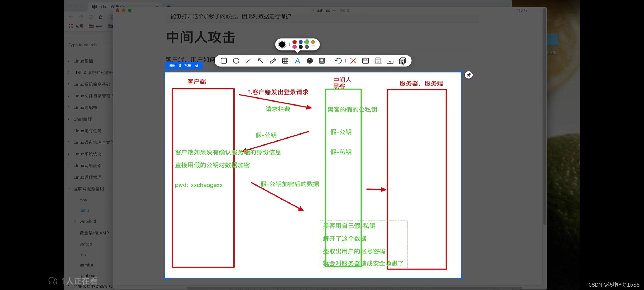Select the rectangle shape tool
Screen dimensions: 644x290
tap(224, 61)
